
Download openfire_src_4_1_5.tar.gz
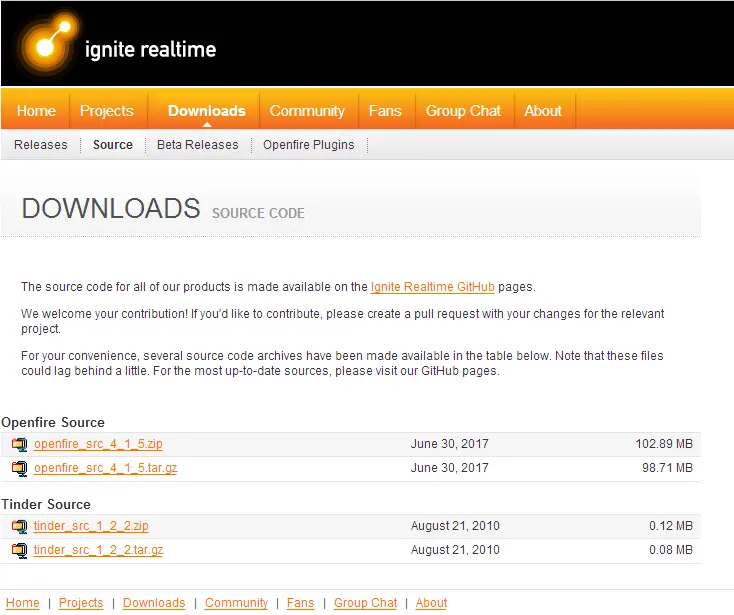pos(105,469)
